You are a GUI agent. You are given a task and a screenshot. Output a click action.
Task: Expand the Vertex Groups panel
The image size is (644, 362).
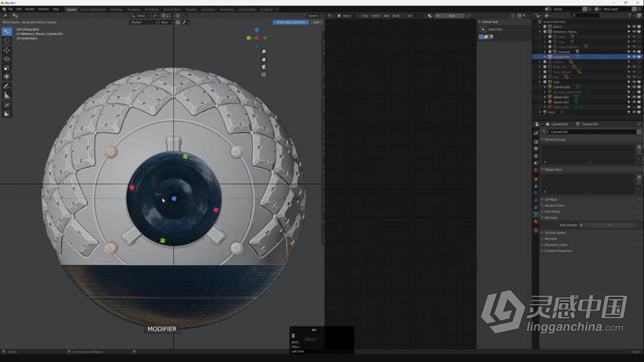pyautogui.click(x=555, y=140)
